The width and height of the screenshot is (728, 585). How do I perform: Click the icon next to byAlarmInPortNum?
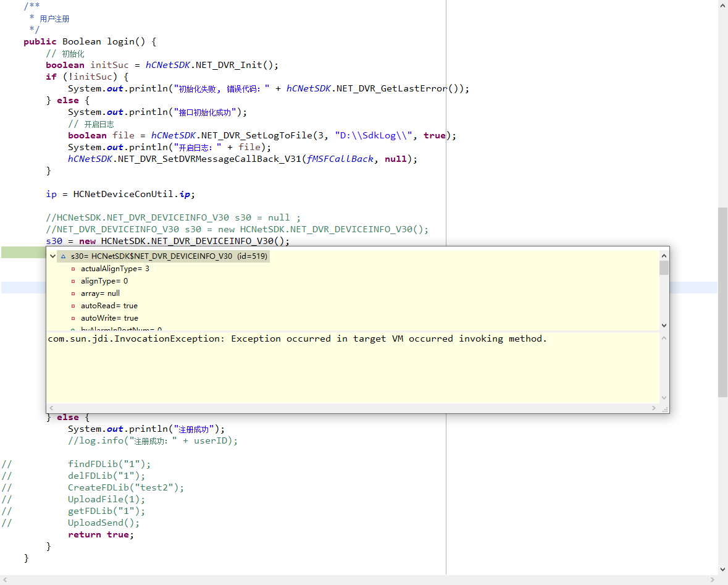click(x=72, y=329)
